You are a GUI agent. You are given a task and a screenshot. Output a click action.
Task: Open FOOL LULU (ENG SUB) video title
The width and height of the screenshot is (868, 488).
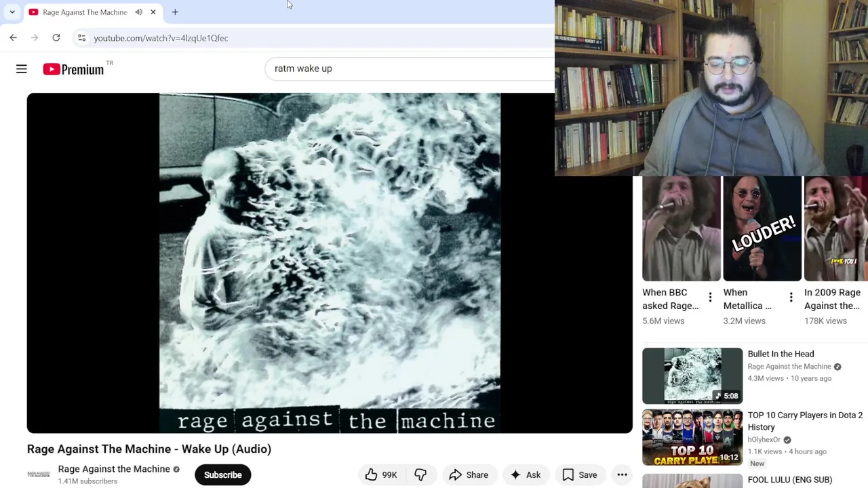[x=789, y=480]
